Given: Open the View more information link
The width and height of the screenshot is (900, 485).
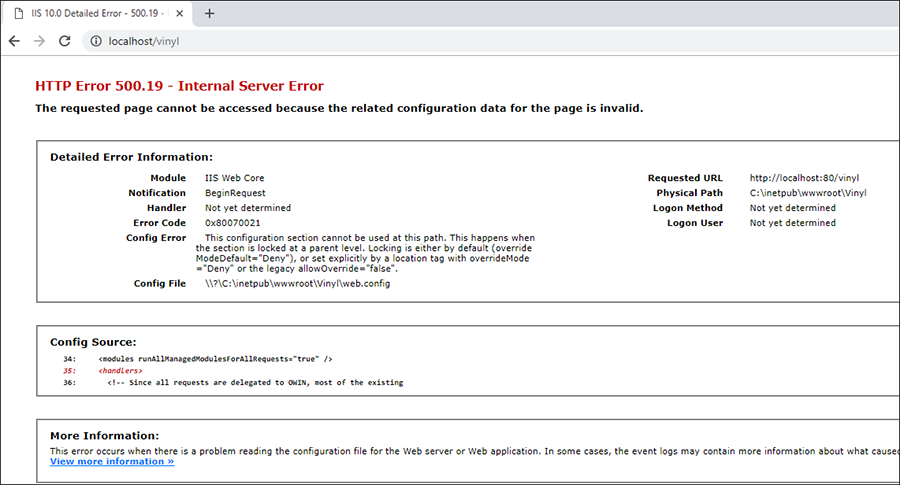Looking at the screenshot, I should pyautogui.click(x=112, y=461).
